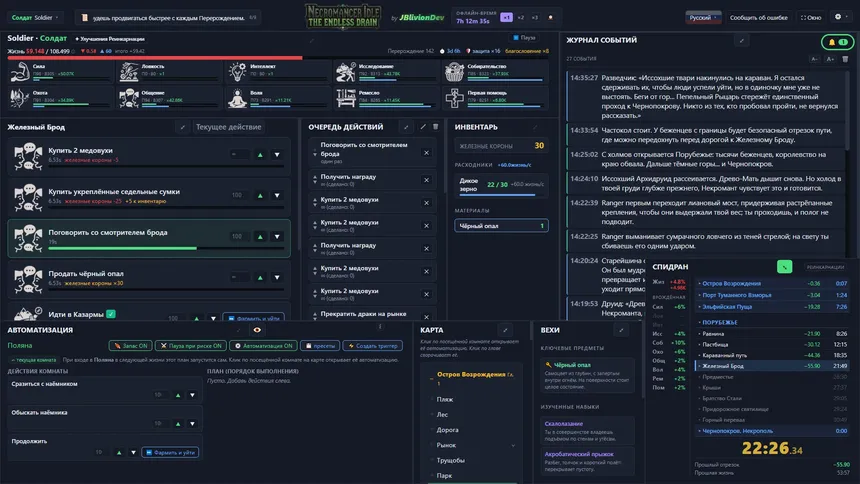Click the "Создать триггер" button
The height and width of the screenshot is (484, 860).
(x=372, y=346)
